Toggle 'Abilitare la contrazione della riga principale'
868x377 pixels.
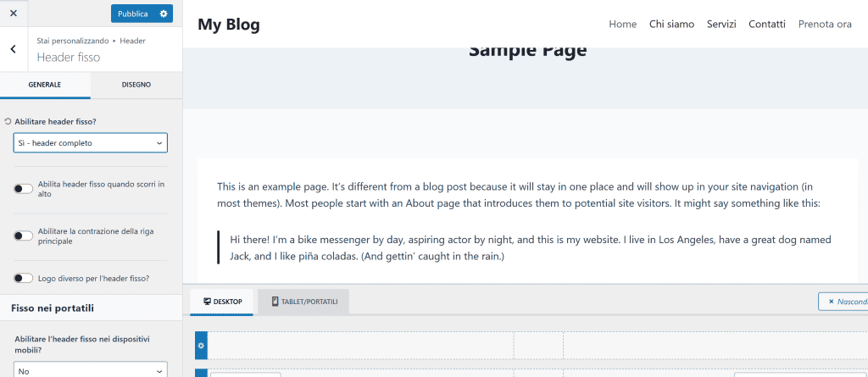pyautogui.click(x=23, y=236)
